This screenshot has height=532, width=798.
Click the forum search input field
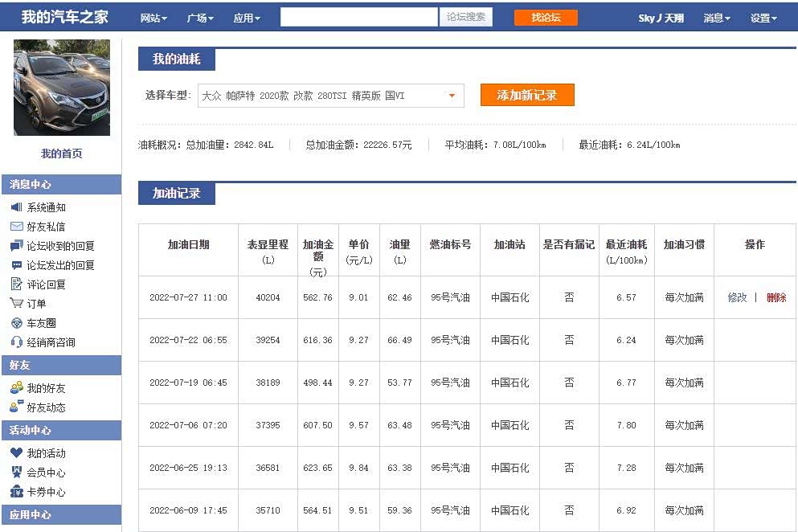tap(358, 17)
